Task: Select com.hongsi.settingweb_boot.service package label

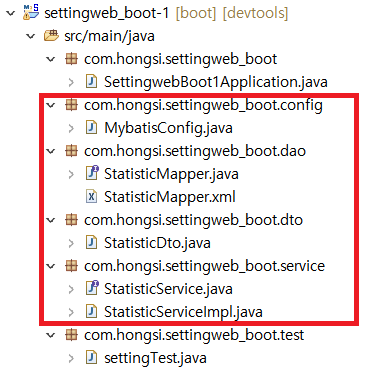Action: pyautogui.click(x=204, y=266)
